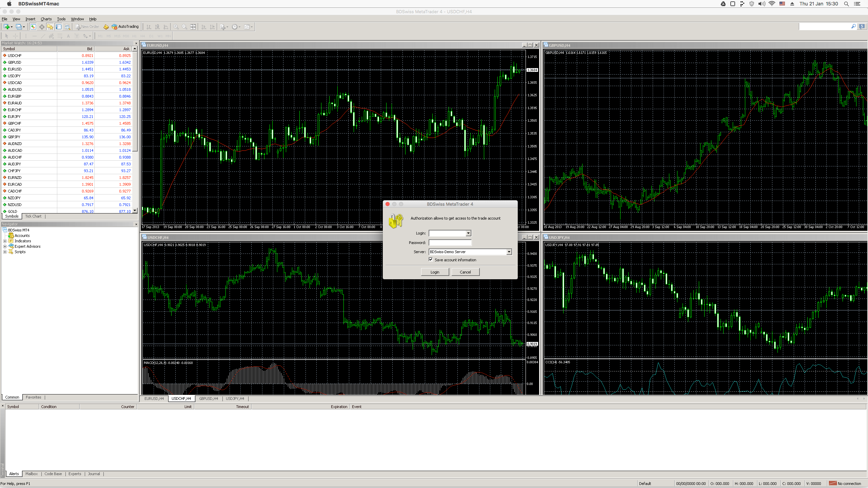Image resolution: width=868 pixels, height=488 pixels.
Task: Open the Charts menu in menu bar
Action: pyautogui.click(x=46, y=19)
